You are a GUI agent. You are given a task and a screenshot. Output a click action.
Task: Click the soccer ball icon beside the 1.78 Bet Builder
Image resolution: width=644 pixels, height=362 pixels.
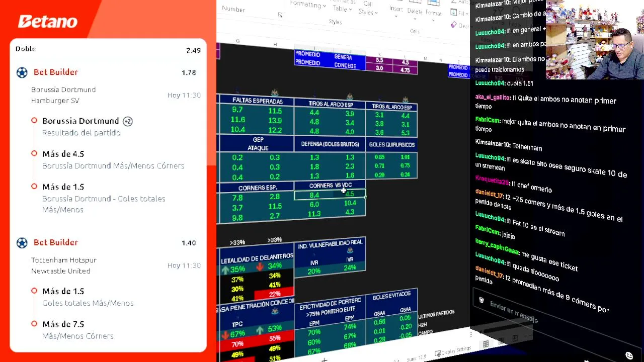click(22, 72)
